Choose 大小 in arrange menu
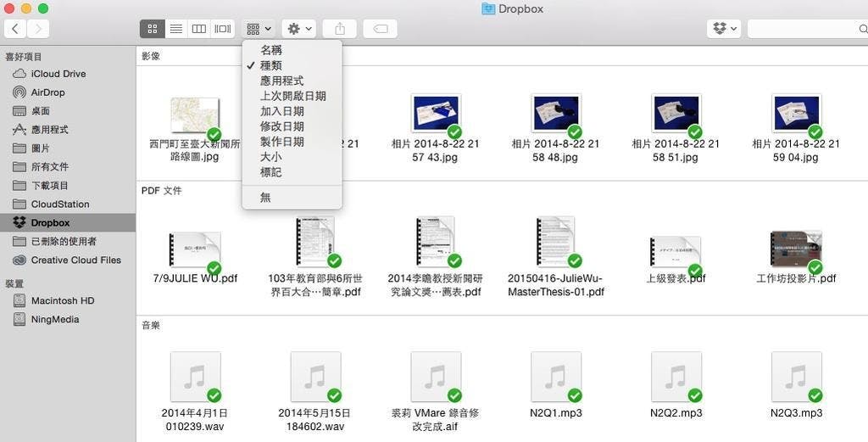This screenshot has width=868, height=442. [292, 157]
